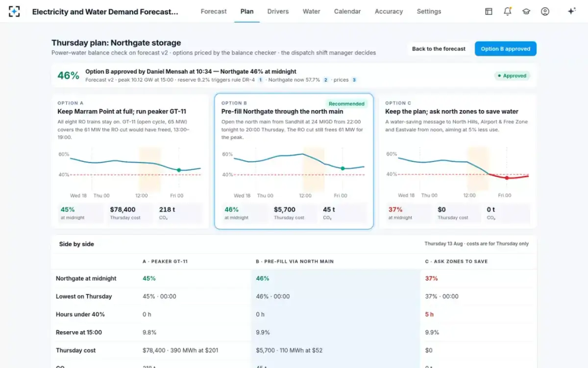Screen dimensions: 588x368
Task: Click the app logo icon
Action: 14,11
